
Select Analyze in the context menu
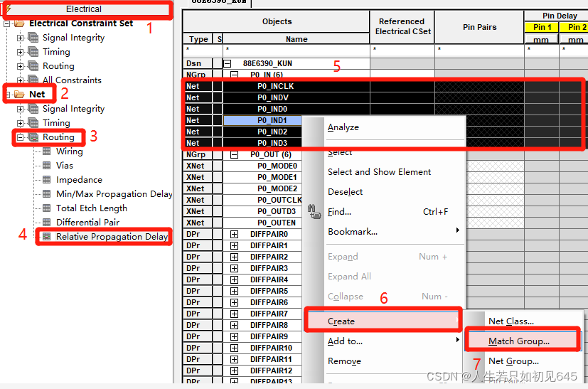(x=343, y=127)
